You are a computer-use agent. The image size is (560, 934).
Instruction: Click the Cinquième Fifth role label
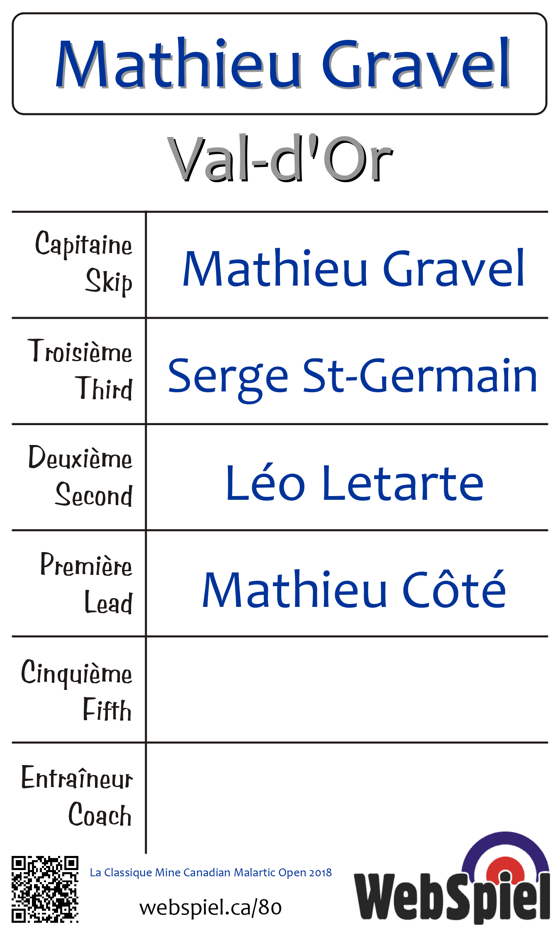(x=77, y=690)
